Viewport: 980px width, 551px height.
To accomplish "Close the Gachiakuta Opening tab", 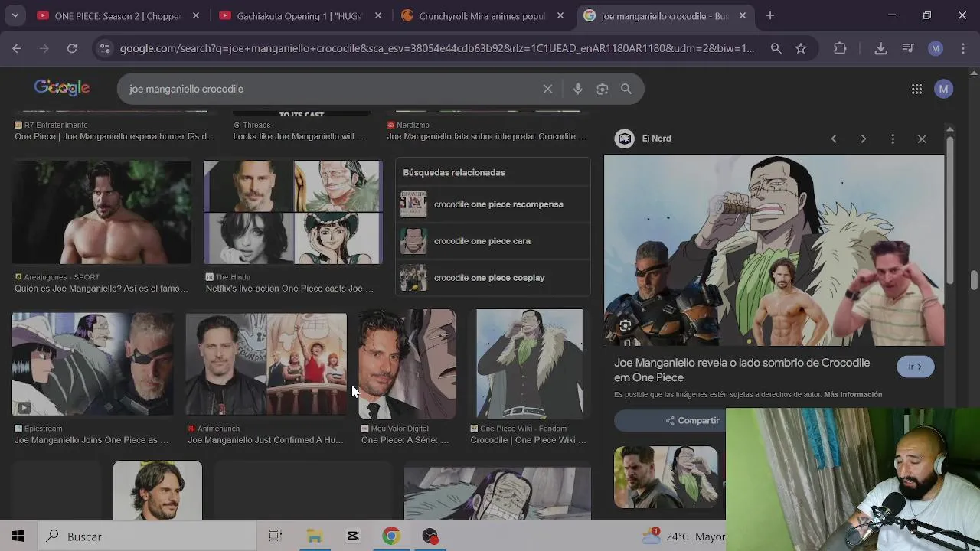I will [x=378, y=15].
